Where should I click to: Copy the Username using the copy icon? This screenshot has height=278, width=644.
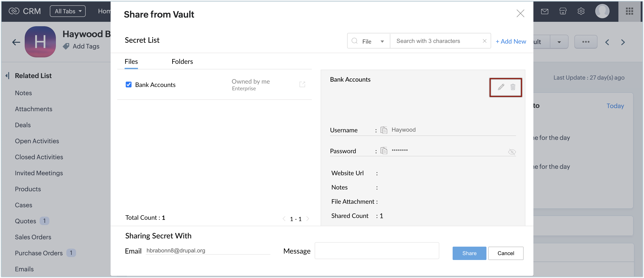[384, 130]
